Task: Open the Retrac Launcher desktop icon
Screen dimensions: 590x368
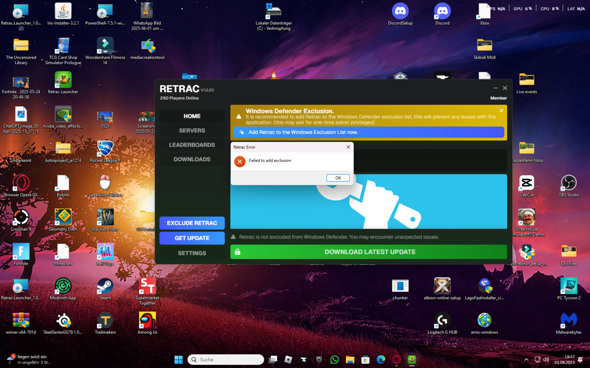Action: pos(63,82)
